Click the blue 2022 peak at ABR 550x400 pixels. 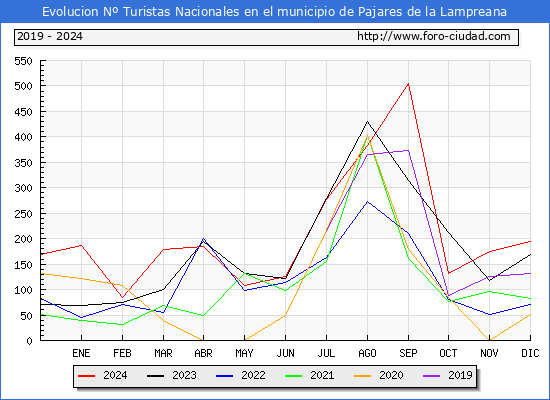click(x=203, y=239)
